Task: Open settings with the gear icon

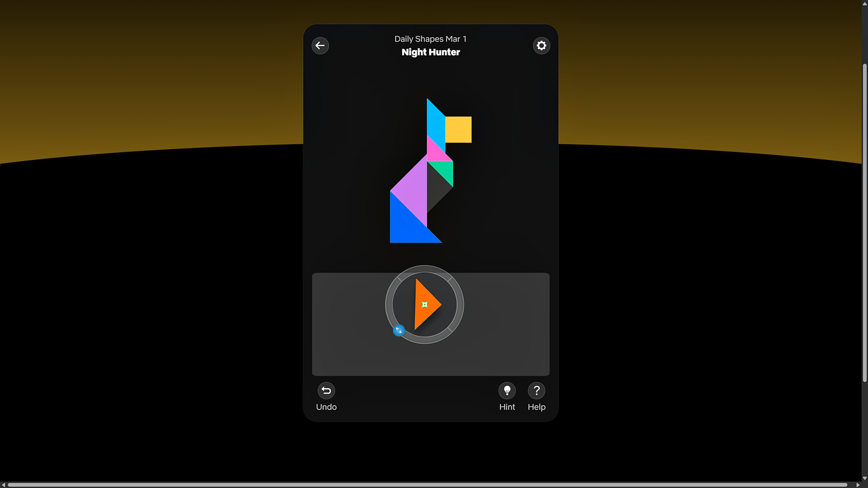Action: click(x=541, y=46)
